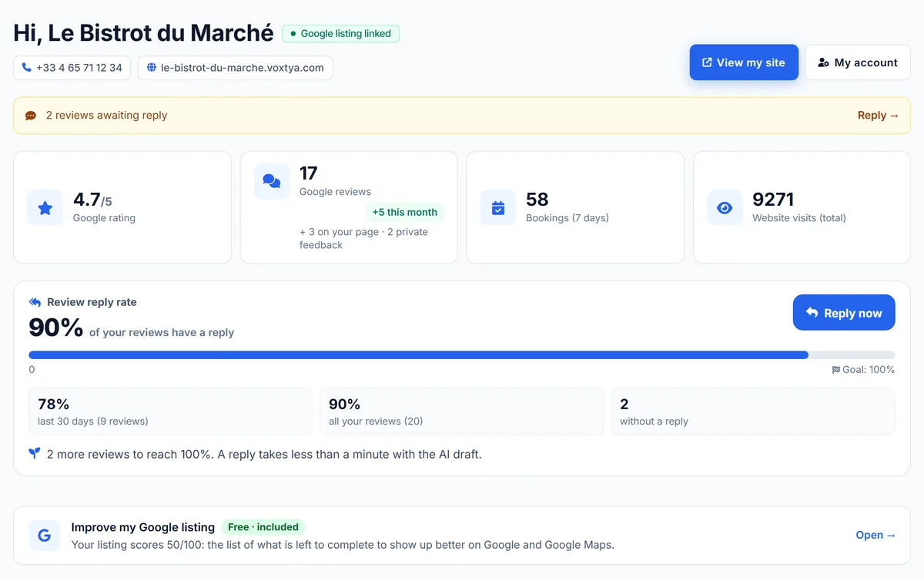Click the 90% all your reviews stat
This screenshot has height=578, width=924.
[x=462, y=412]
